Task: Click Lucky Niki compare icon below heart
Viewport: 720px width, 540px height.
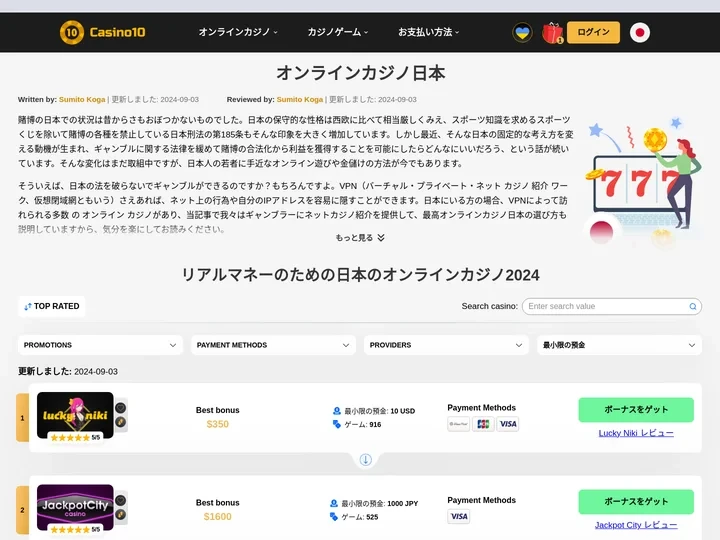Action: (121, 422)
